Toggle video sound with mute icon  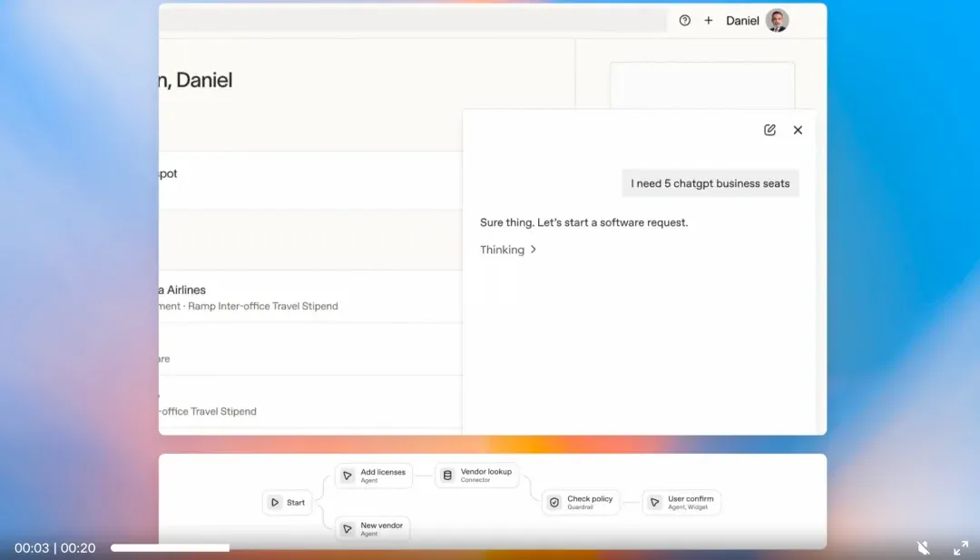pos(924,547)
